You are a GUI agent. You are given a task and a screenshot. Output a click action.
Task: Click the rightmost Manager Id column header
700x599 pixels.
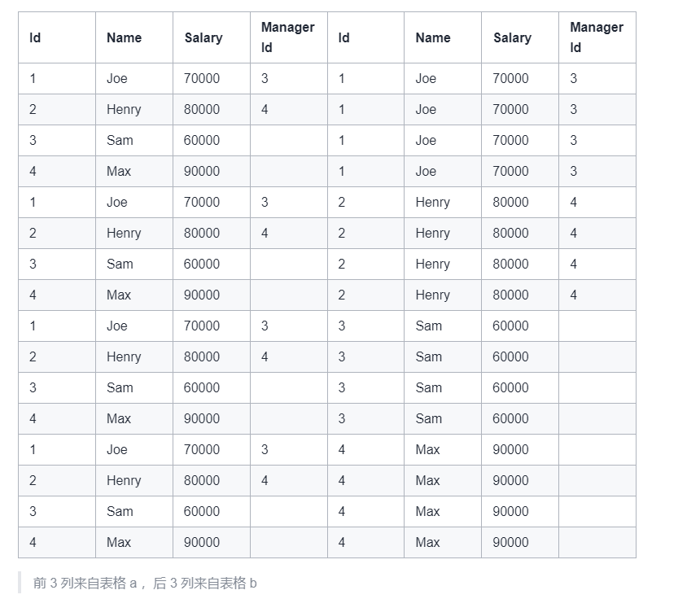(x=596, y=37)
